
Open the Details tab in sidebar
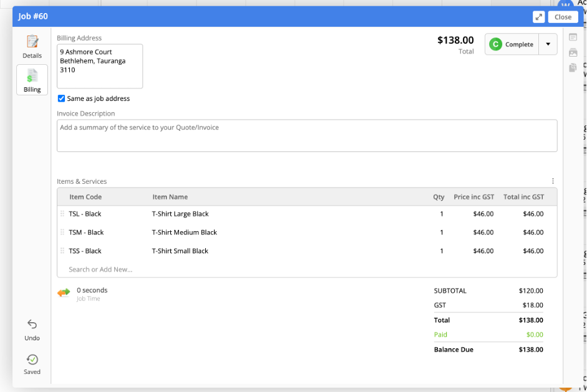click(32, 47)
